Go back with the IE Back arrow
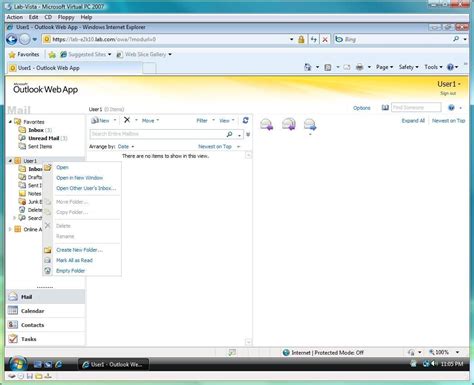474x385 pixels. (x=12, y=40)
